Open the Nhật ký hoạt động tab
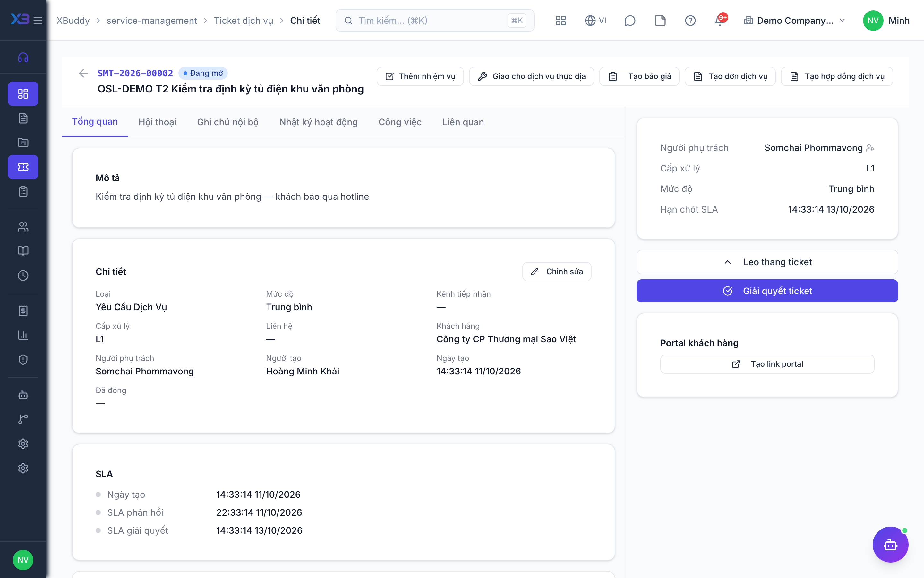Viewport: 924px width, 578px height. pyautogui.click(x=319, y=122)
